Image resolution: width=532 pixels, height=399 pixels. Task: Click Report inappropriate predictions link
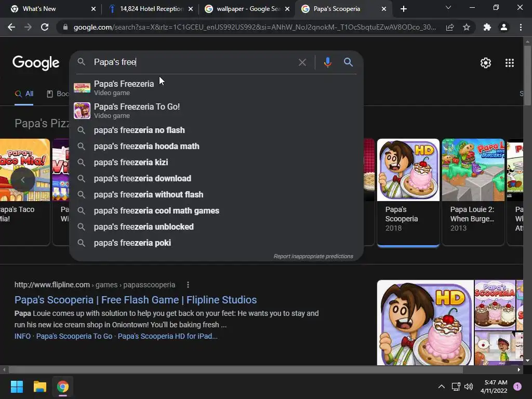coord(313,257)
